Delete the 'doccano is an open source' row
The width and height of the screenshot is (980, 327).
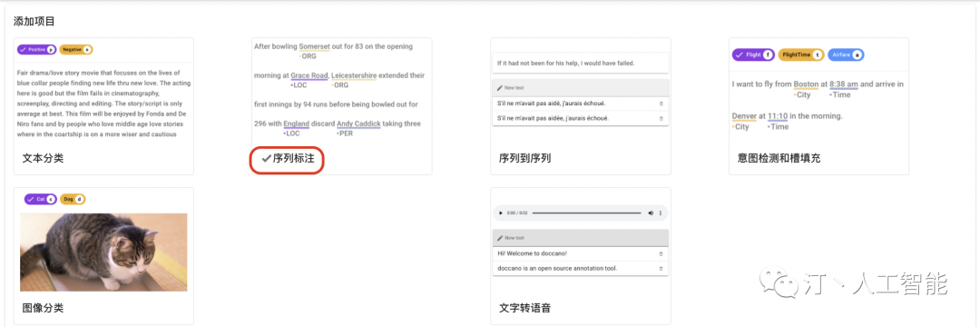661,268
